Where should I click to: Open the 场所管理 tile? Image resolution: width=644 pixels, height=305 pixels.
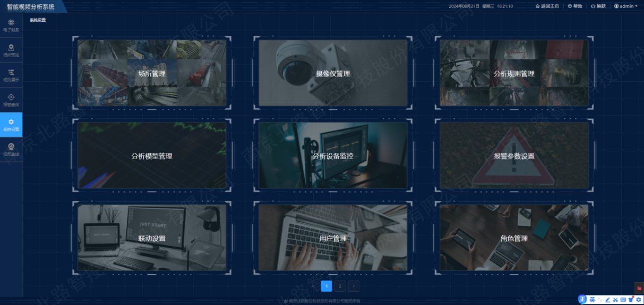pyautogui.click(x=152, y=74)
